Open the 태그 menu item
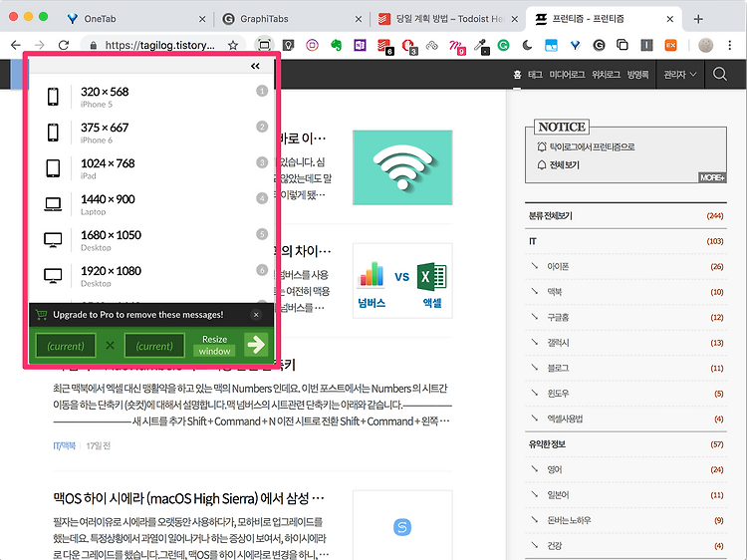 [x=535, y=75]
